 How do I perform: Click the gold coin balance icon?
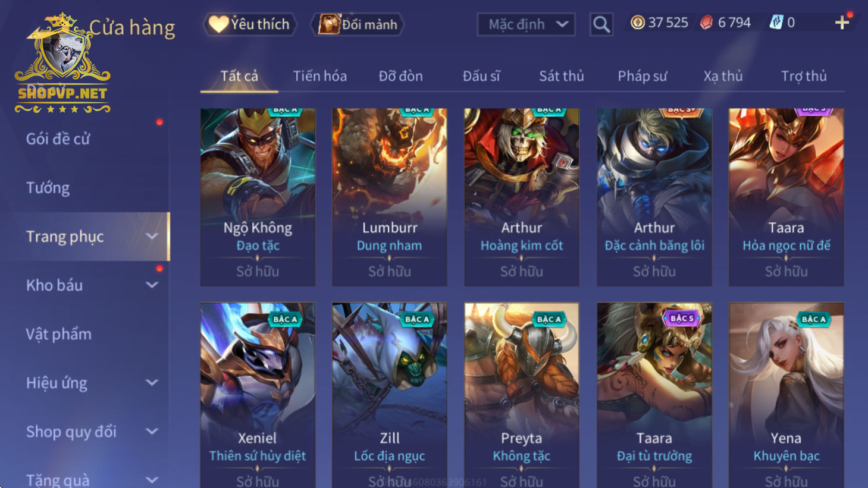coord(638,23)
